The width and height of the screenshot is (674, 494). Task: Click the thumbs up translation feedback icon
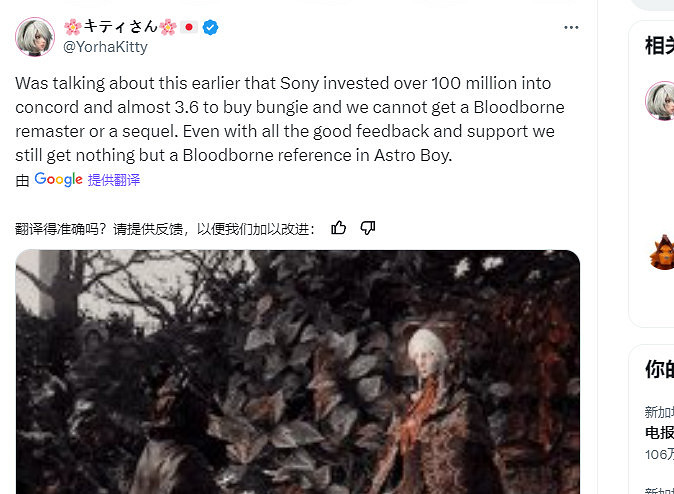339,228
